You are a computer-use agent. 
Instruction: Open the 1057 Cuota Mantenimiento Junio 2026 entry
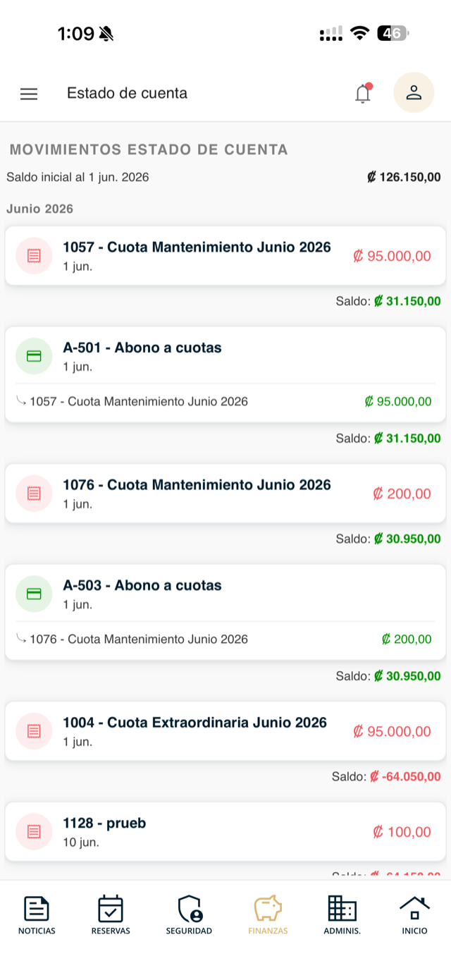pos(225,256)
